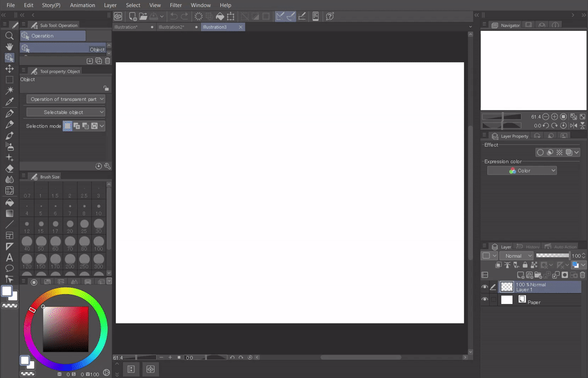Select the Zoom magnifier tool
The width and height of the screenshot is (588, 378).
[9, 35]
